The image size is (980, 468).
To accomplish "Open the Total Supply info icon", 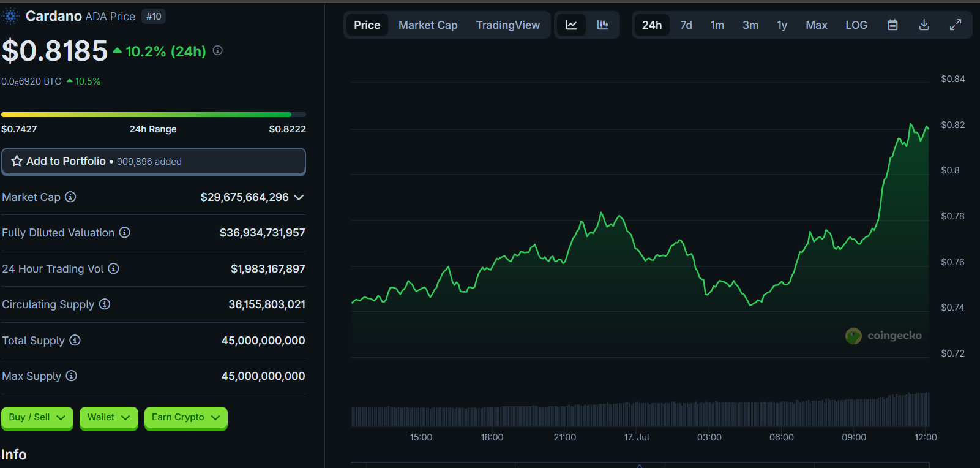I will tap(75, 340).
